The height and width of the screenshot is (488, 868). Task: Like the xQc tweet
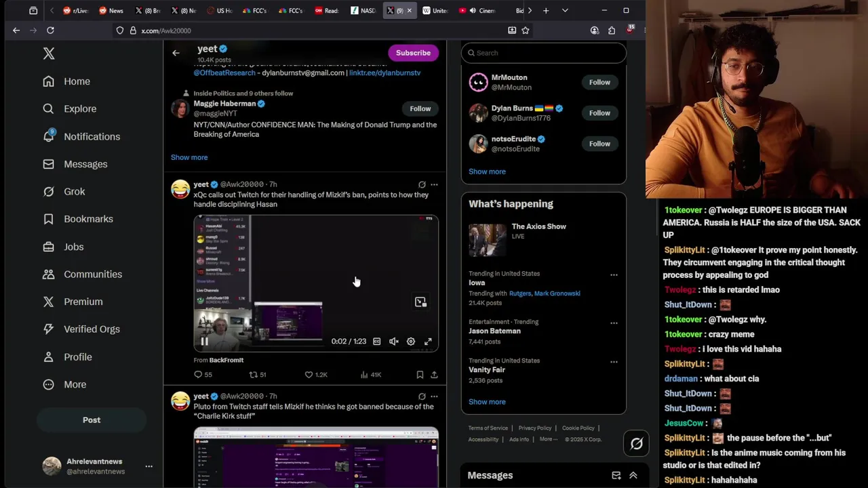(316, 374)
